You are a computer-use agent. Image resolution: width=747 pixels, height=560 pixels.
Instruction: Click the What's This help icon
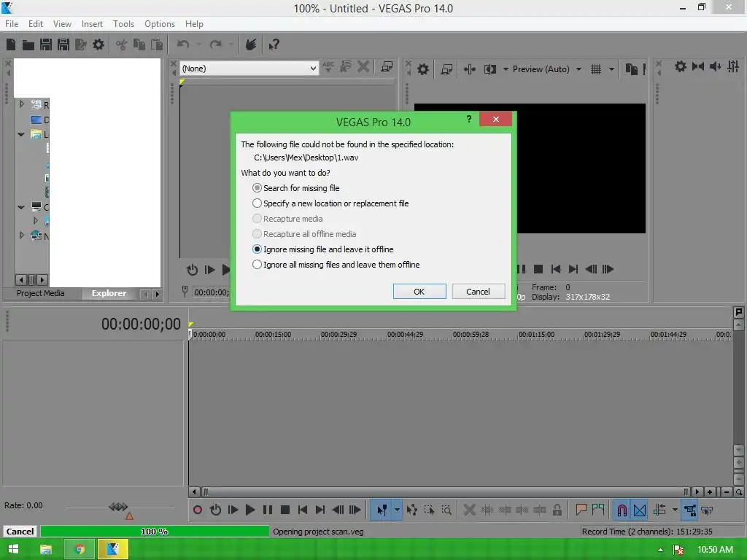274,44
